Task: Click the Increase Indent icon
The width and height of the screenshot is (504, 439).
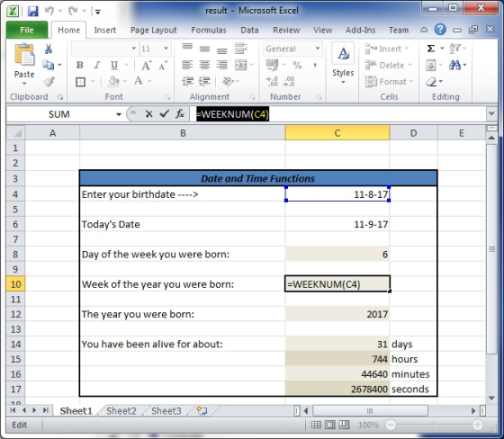Action: [204, 82]
